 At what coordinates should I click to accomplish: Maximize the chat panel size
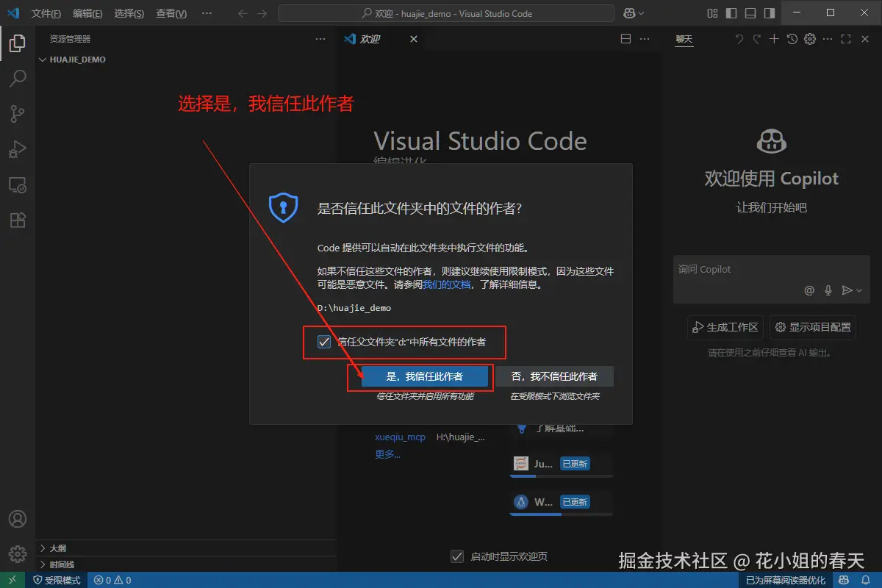(846, 39)
